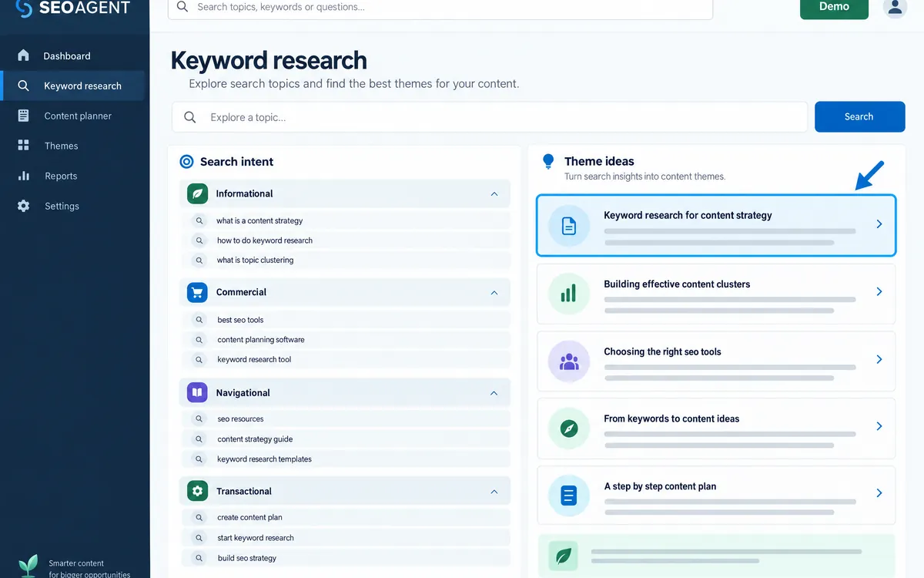Click magnifier icon in Explore a topic field

(x=190, y=117)
